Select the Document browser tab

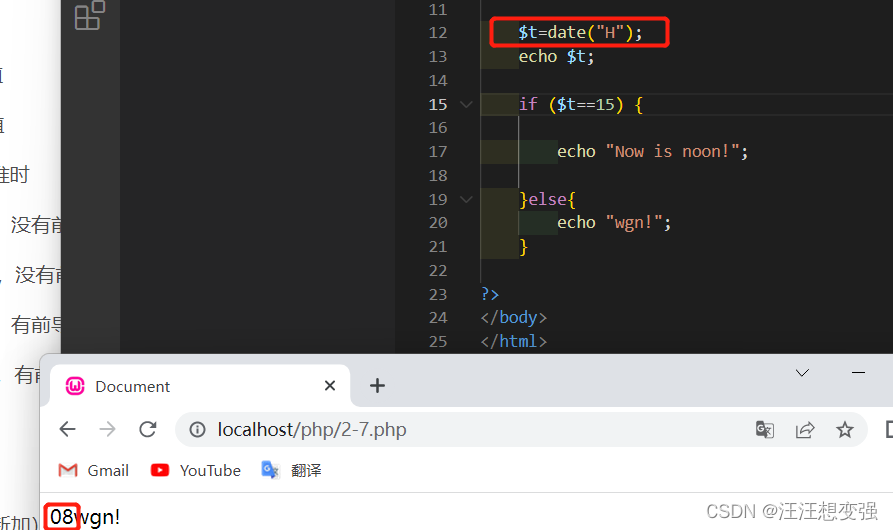click(x=199, y=386)
